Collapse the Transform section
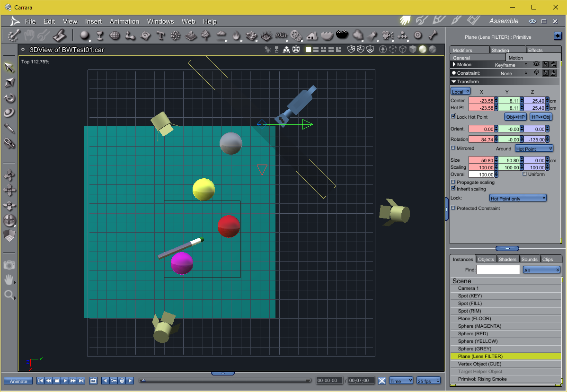Image resolution: width=567 pixels, height=392 pixels. tap(454, 82)
